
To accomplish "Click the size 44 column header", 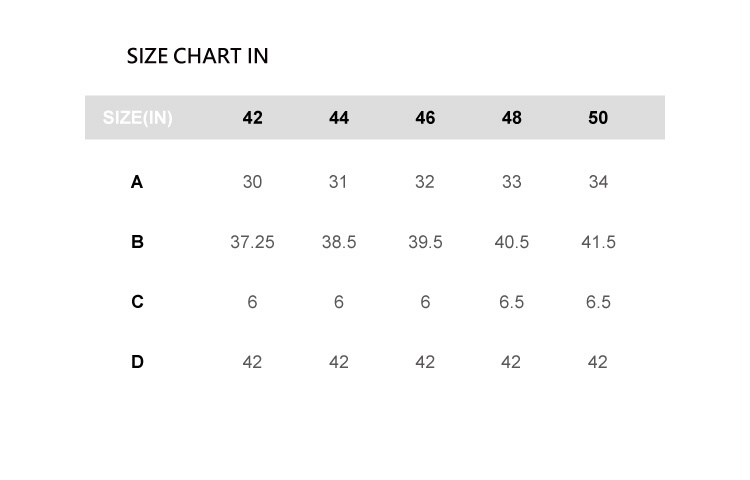I will click(x=339, y=118).
